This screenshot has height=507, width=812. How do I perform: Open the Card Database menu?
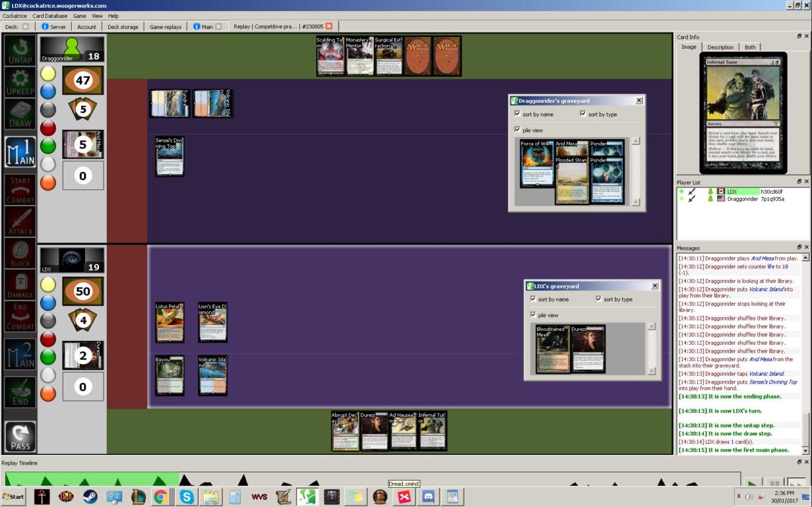(51, 15)
